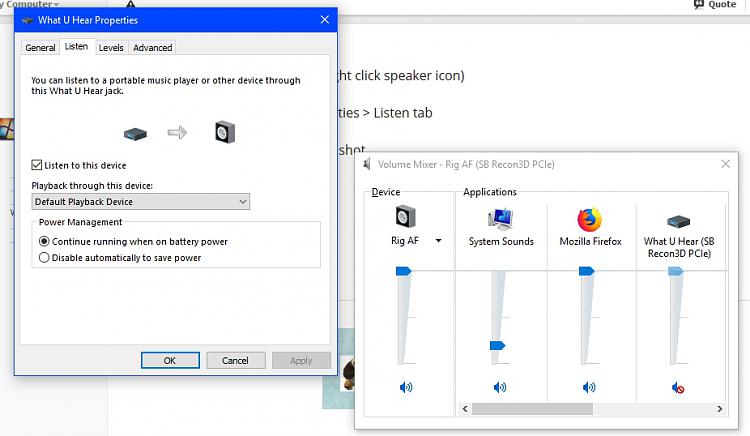750x436 pixels.
Task: Click the Mozilla Firefox icon in Volume Mixer
Action: point(589,219)
